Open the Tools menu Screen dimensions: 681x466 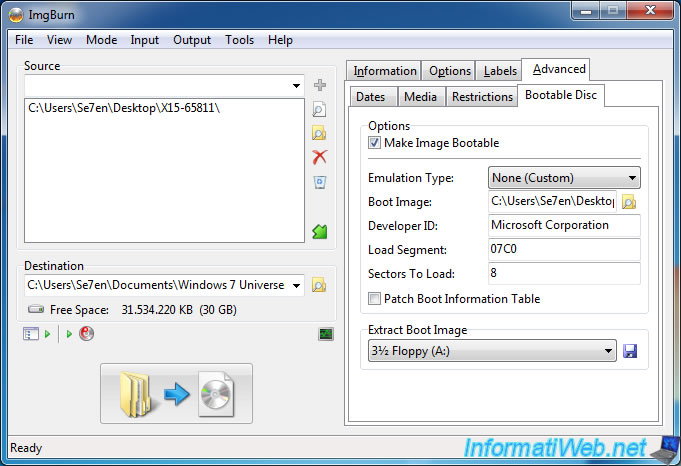[x=239, y=40]
